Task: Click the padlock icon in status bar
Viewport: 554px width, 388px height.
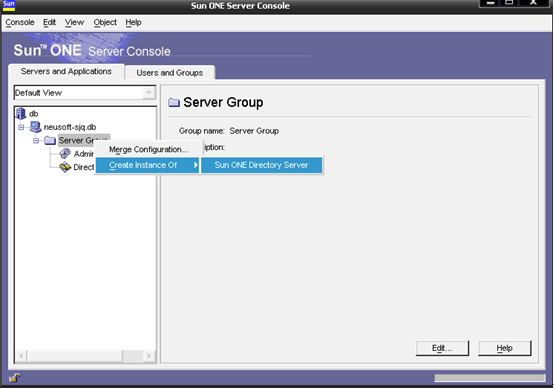Action: click(14, 378)
